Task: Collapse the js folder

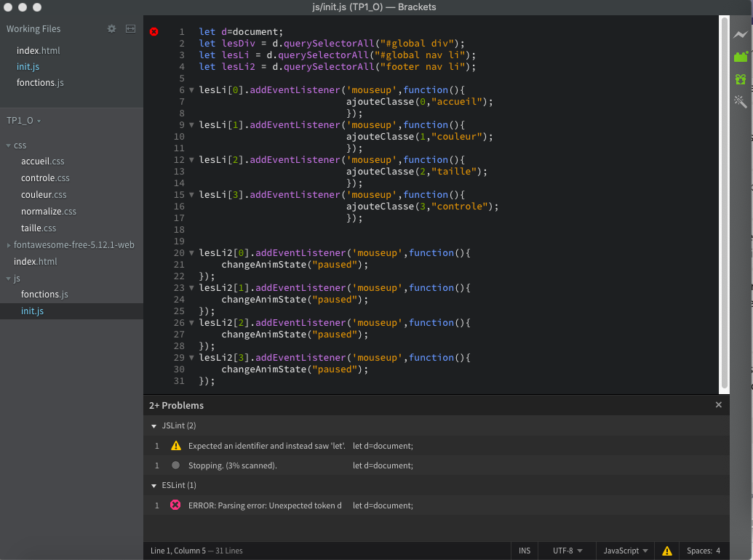Action: pyautogui.click(x=8, y=279)
